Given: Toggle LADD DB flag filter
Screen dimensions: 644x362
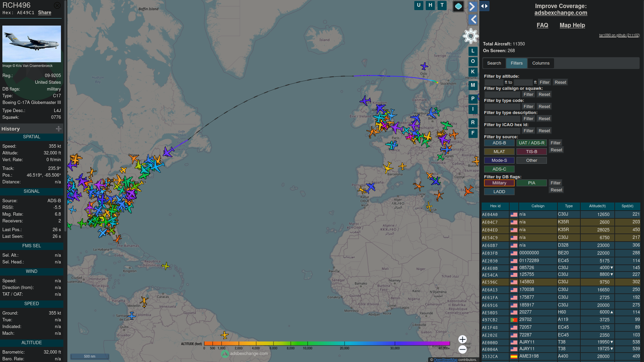Looking at the screenshot, I should [x=499, y=192].
